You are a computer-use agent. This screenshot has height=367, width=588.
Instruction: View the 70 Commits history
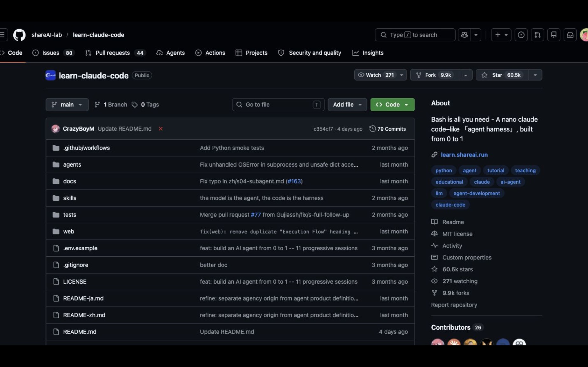point(388,129)
